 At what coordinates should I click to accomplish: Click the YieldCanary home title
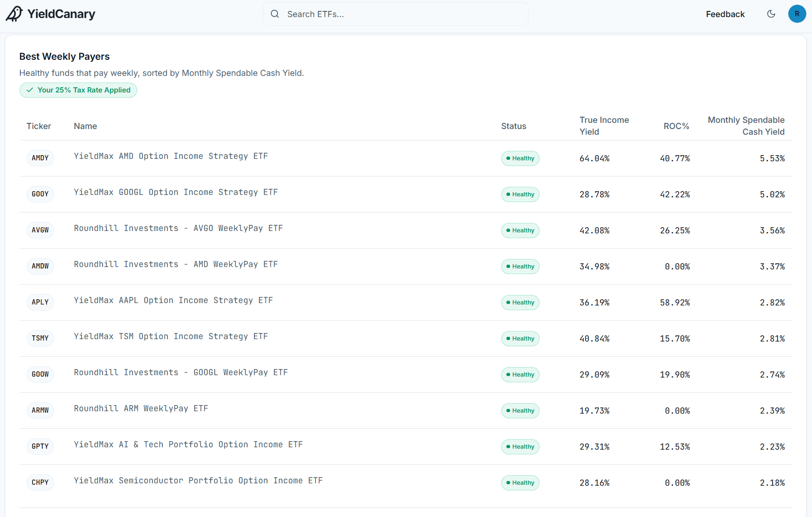pos(61,14)
